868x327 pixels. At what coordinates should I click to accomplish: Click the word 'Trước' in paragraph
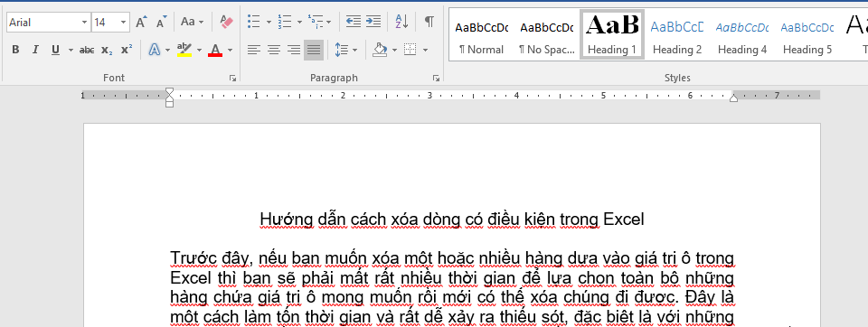tap(193, 258)
